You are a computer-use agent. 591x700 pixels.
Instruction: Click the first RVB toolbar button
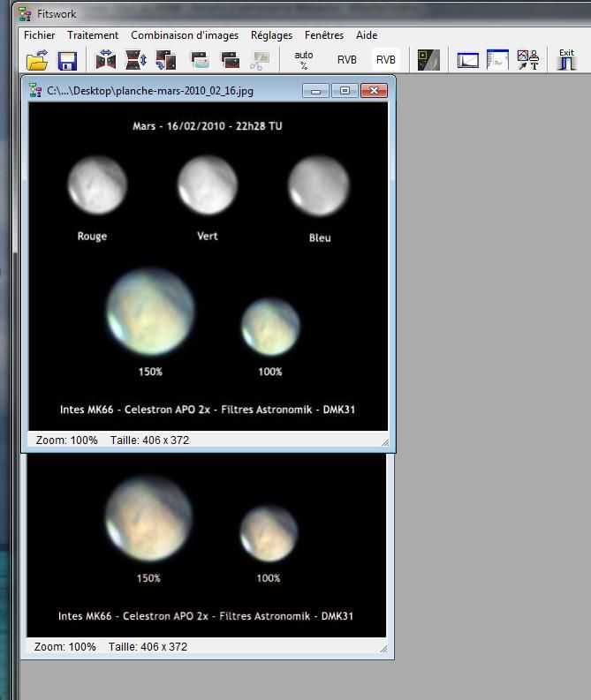(x=346, y=60)
